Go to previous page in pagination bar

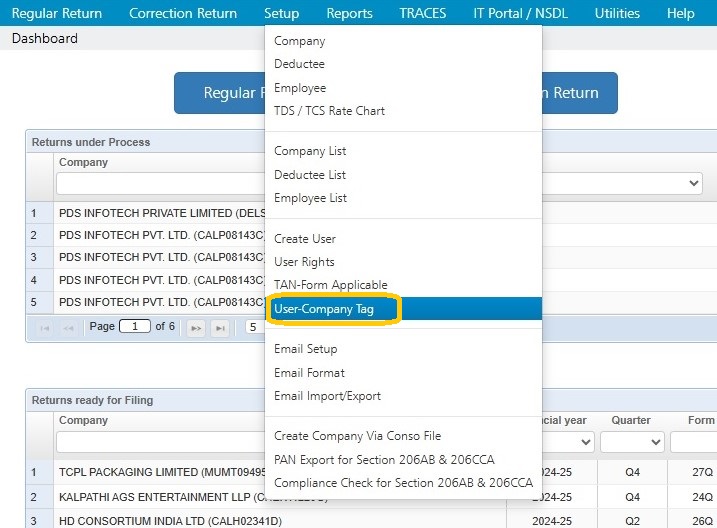(69, 328)
